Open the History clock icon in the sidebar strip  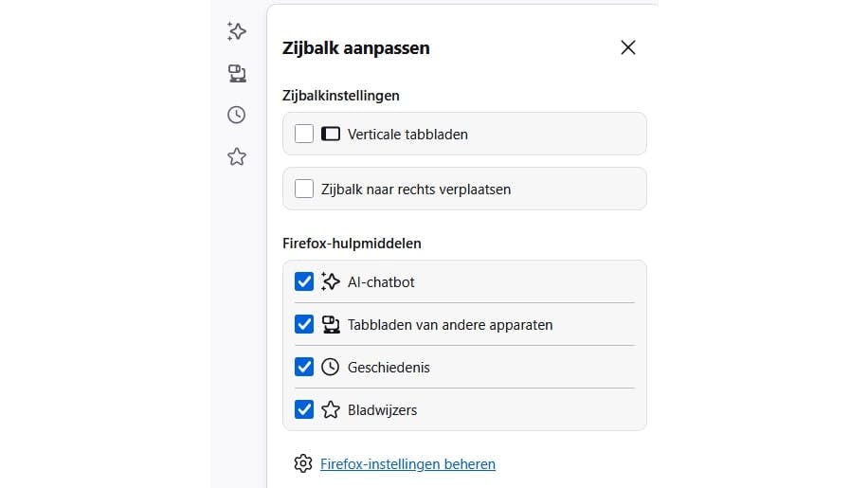click(x=237, y=115)
